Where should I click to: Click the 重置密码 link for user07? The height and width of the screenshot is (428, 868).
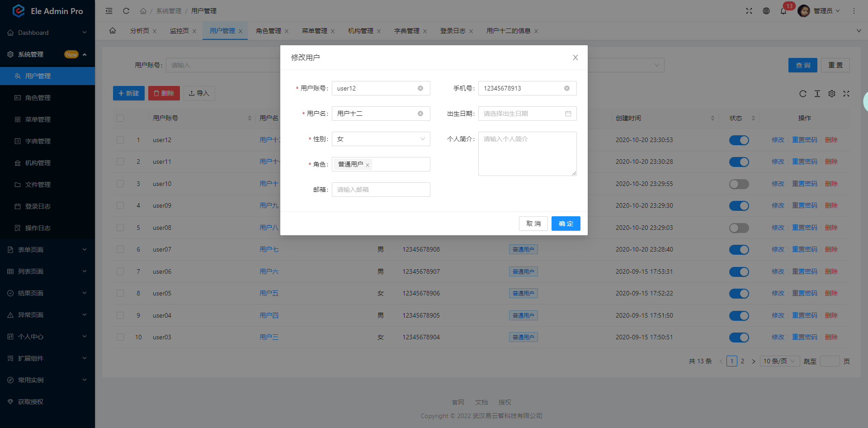click(804, 249)
